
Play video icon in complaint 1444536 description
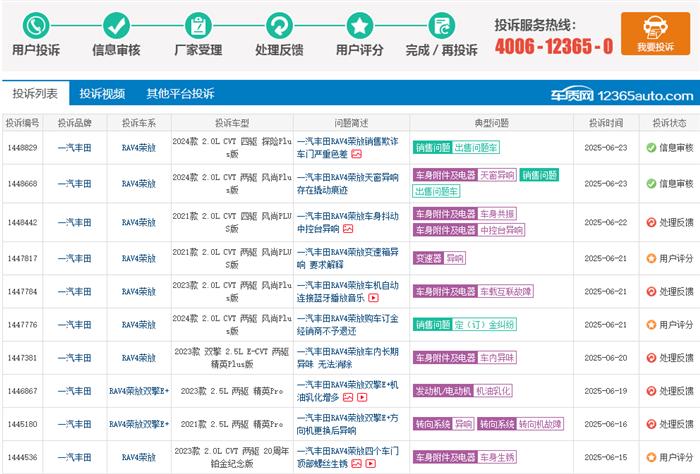point(371,464)
